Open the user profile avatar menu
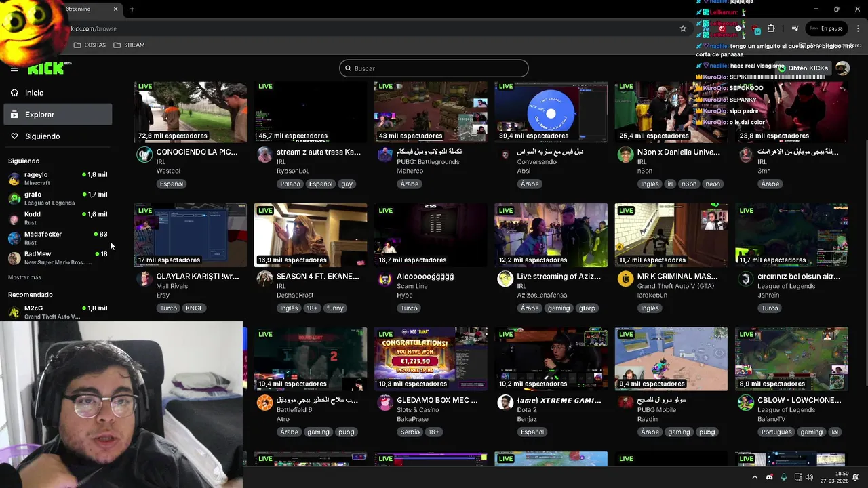The image size is (868, 488). point(842,68)
